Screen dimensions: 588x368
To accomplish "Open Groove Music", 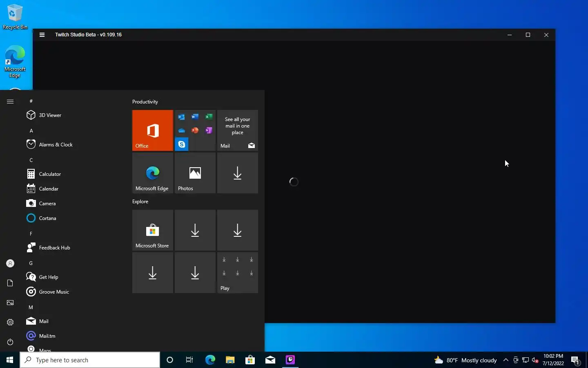I will pos(73,292).
